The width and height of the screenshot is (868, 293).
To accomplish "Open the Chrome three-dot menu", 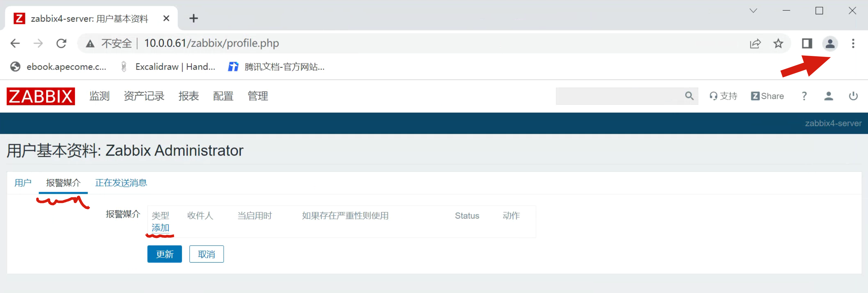I will tap(853, 43).
